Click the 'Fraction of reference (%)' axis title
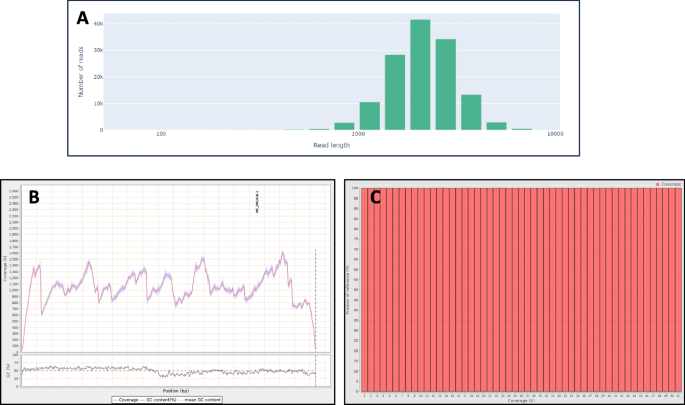The height and width of the screenshot is (405, 685). pos(348,289)
